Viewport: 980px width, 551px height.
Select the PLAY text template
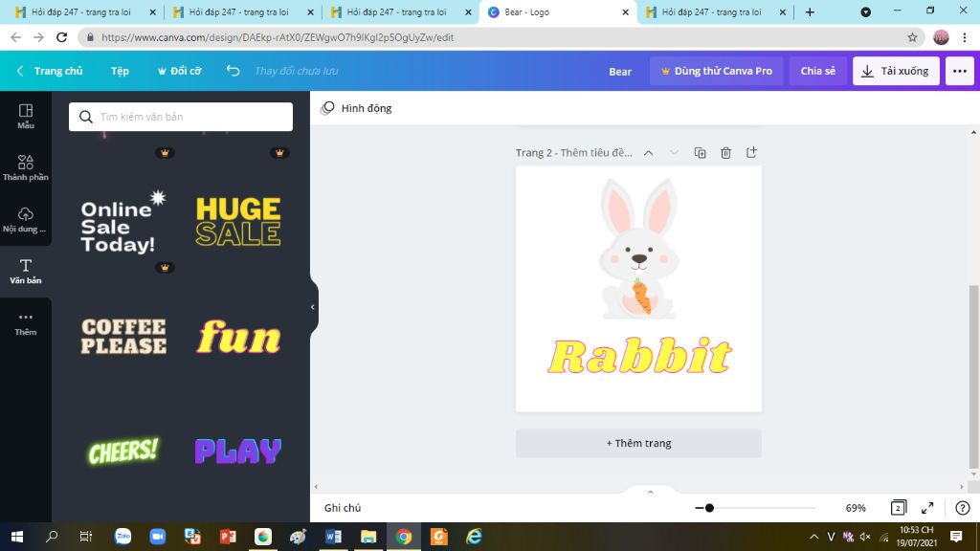coord(238,452)
